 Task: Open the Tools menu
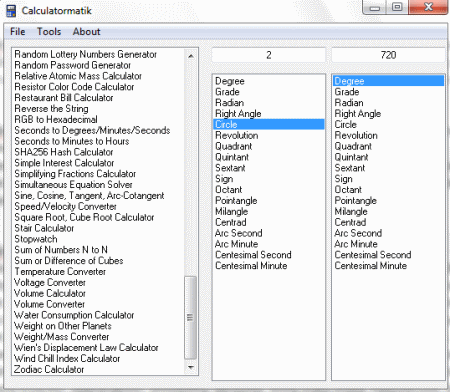pos(49,32)
